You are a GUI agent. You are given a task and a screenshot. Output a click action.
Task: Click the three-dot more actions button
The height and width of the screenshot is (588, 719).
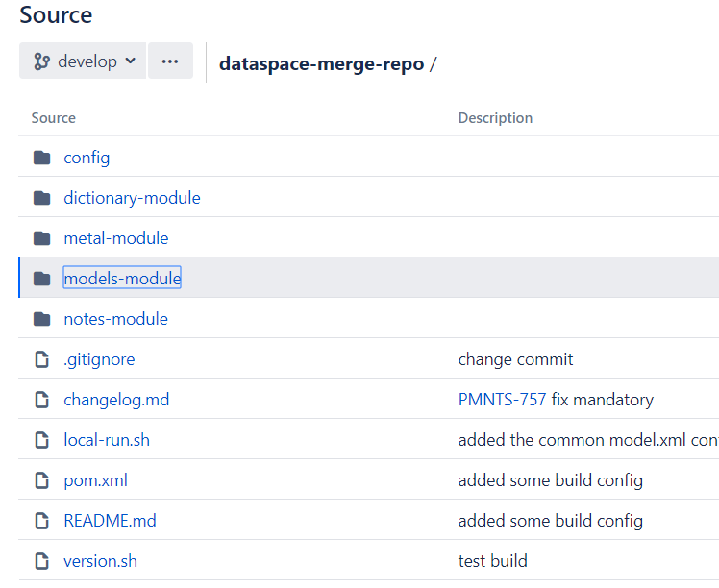(170, 61)
